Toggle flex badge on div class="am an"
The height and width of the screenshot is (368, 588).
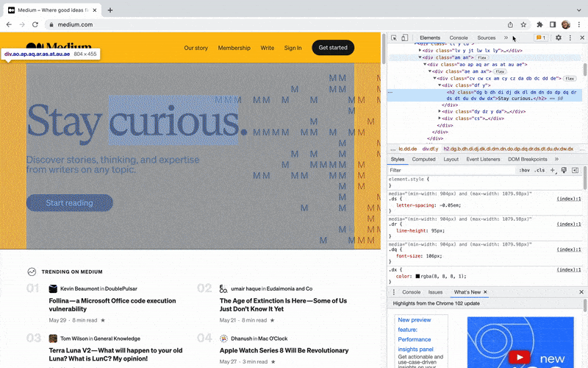click(x=482, y=58)
